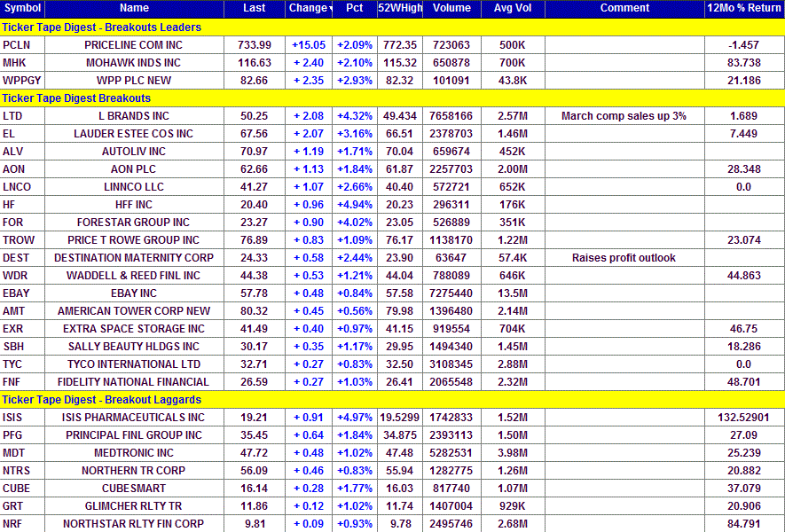The height and width of the screenshot is (532, 785).
Task: Click the +4.94% percent cell
Action: click(355, 205)
